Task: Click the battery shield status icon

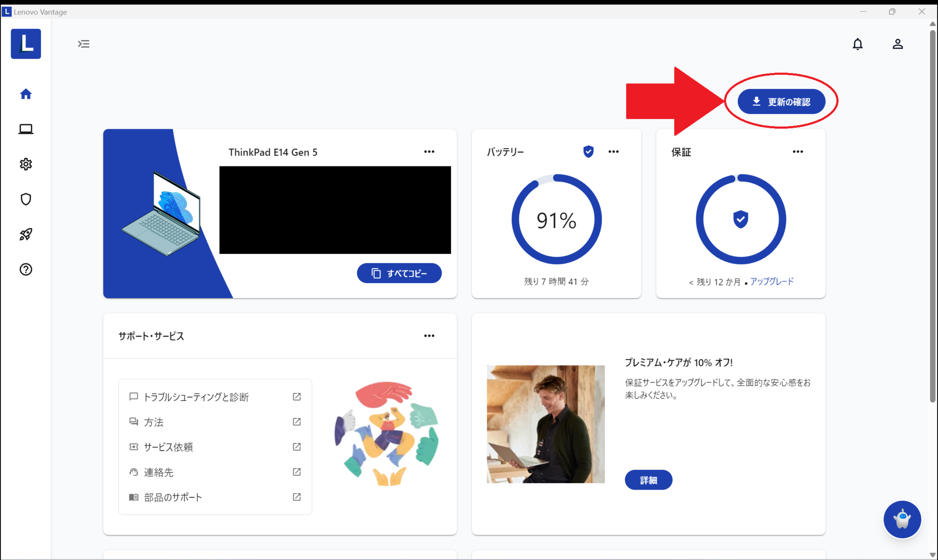Action: tap(589, 152)
